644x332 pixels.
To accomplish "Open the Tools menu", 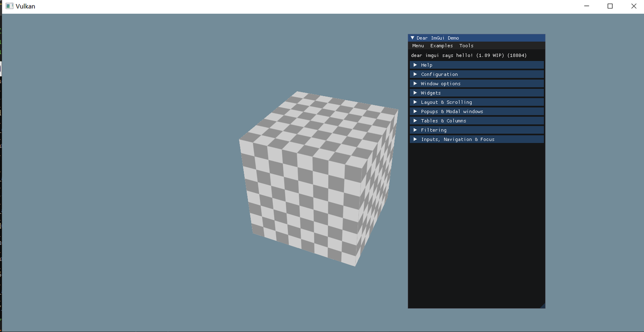I will [x=466, y=46].
